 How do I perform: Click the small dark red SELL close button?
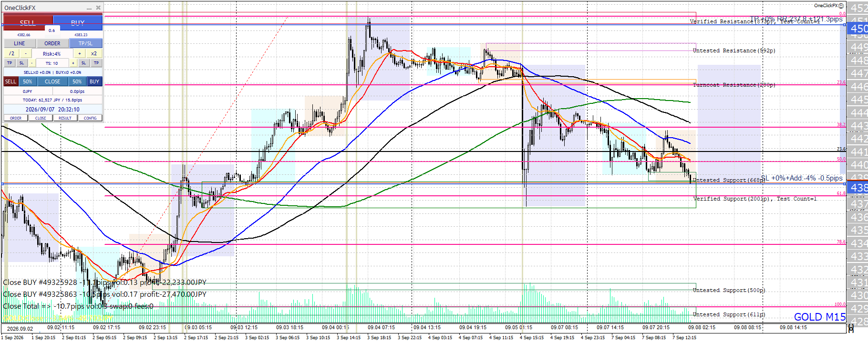click(10, 81)
